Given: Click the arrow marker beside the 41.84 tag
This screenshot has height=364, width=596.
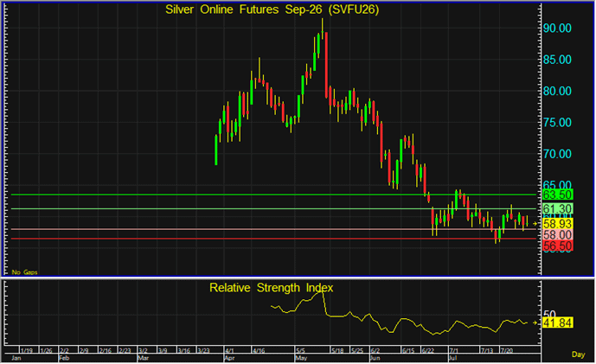Looking at the screenshot, I should click(535, 323).
